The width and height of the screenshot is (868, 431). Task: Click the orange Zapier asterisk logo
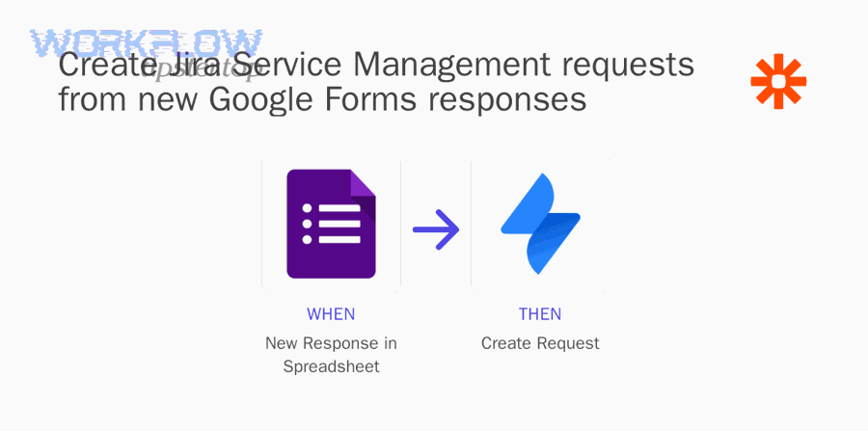[x=778, y=81]
